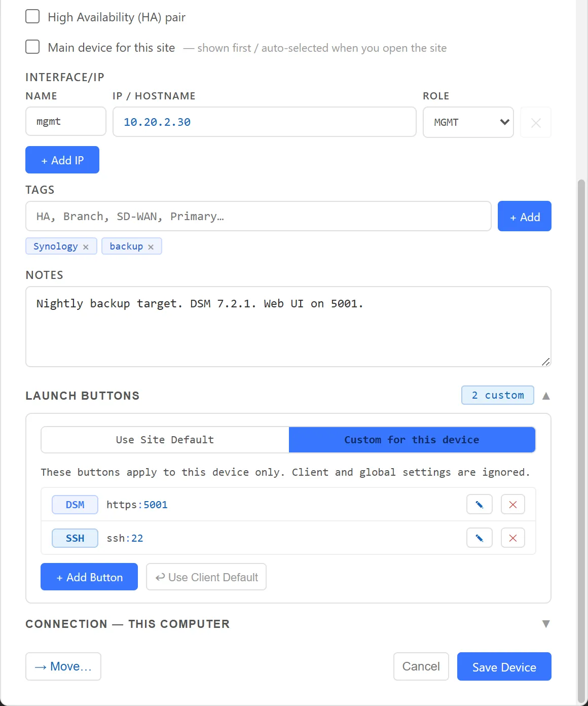Delete the SSH launch button
This screenshot has width=588, height=706.
(512, 538)
